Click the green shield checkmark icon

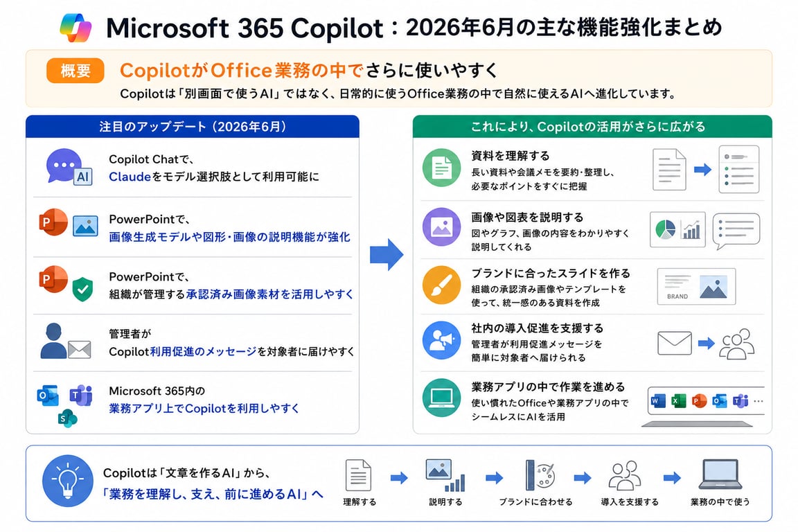click(82, 289)
